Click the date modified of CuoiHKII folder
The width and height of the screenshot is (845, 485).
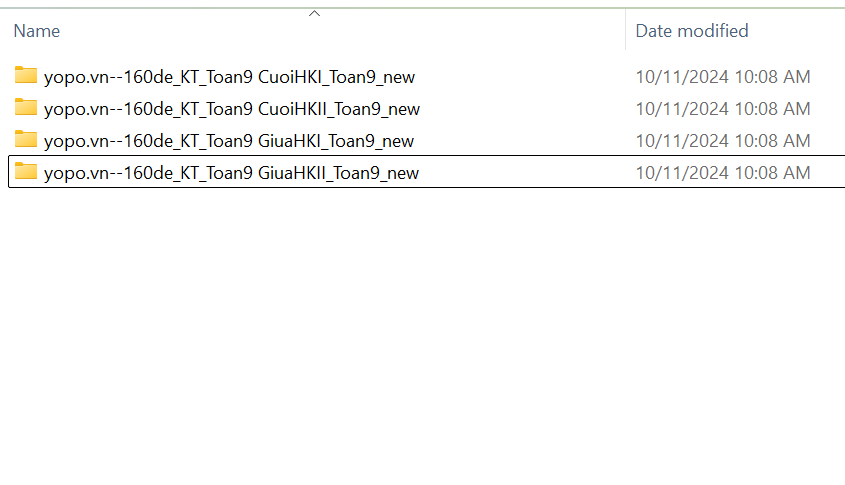(722, 109)
